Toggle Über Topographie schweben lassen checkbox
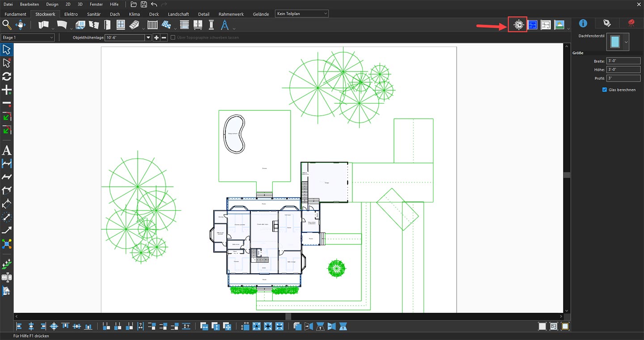 (173, 38)
